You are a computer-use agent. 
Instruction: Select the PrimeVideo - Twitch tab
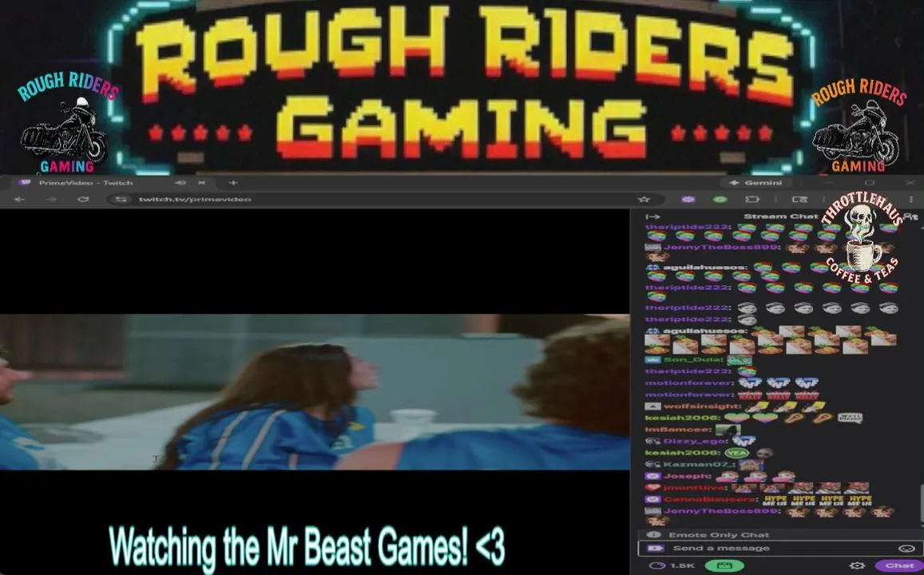tap(85, 183)
